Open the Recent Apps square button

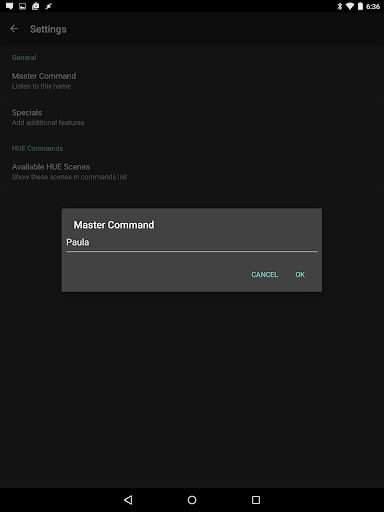tap(256, 500)
